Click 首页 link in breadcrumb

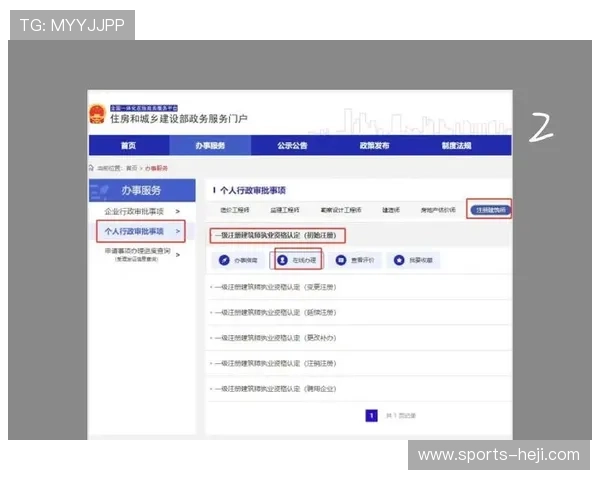pos(131,168)
